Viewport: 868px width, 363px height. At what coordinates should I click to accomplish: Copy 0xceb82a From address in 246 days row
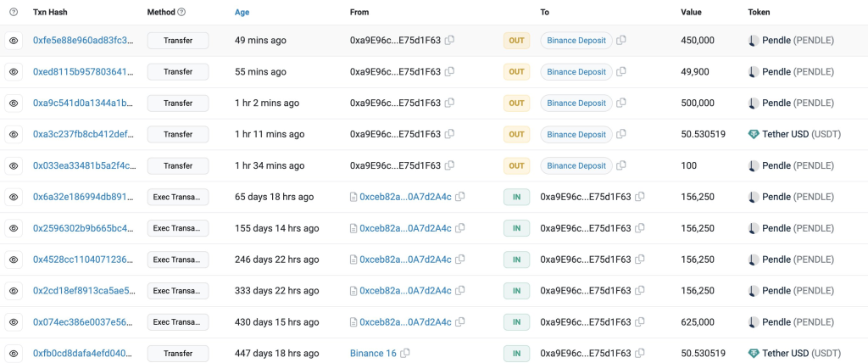(460, 260)
